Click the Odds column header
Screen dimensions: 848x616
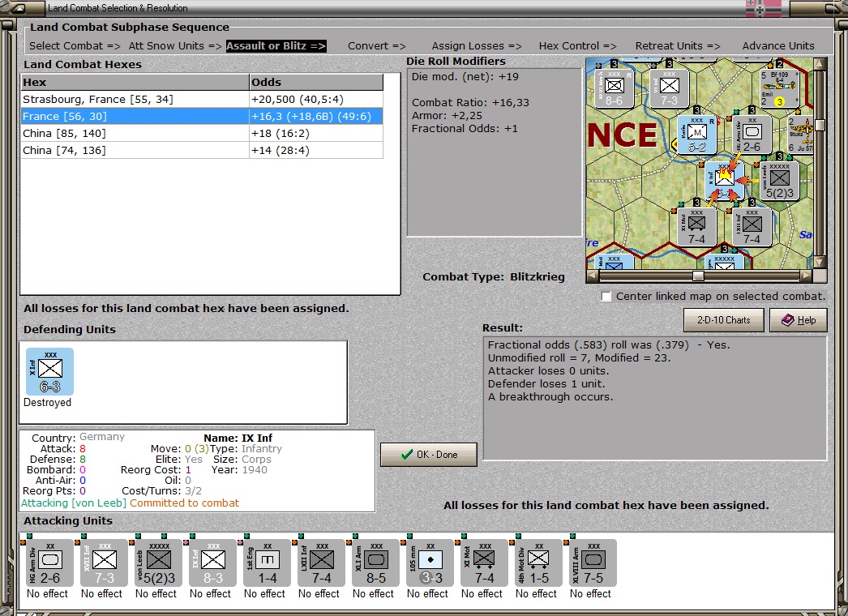pos(316,82)
